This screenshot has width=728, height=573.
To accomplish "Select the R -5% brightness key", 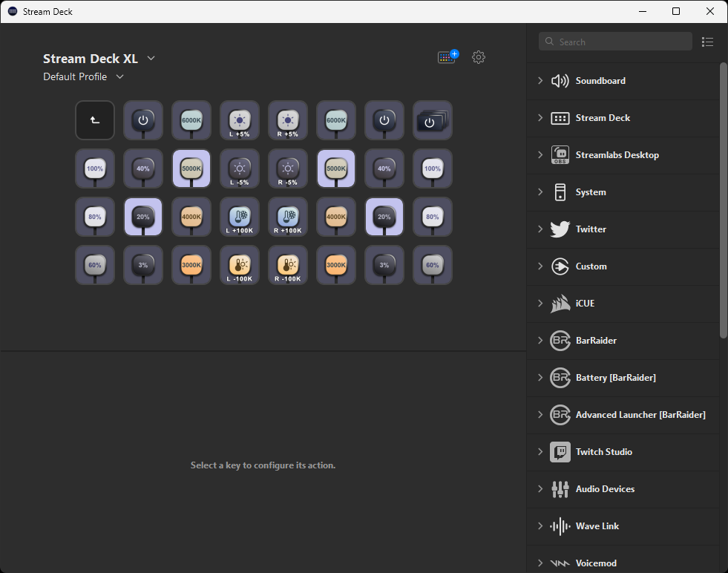I will pos(288,168).
